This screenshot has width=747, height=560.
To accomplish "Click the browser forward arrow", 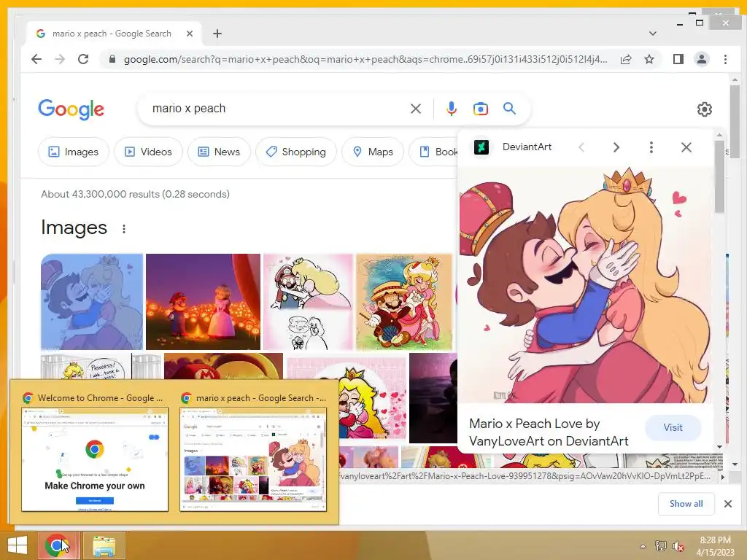I will click(60, 59).
